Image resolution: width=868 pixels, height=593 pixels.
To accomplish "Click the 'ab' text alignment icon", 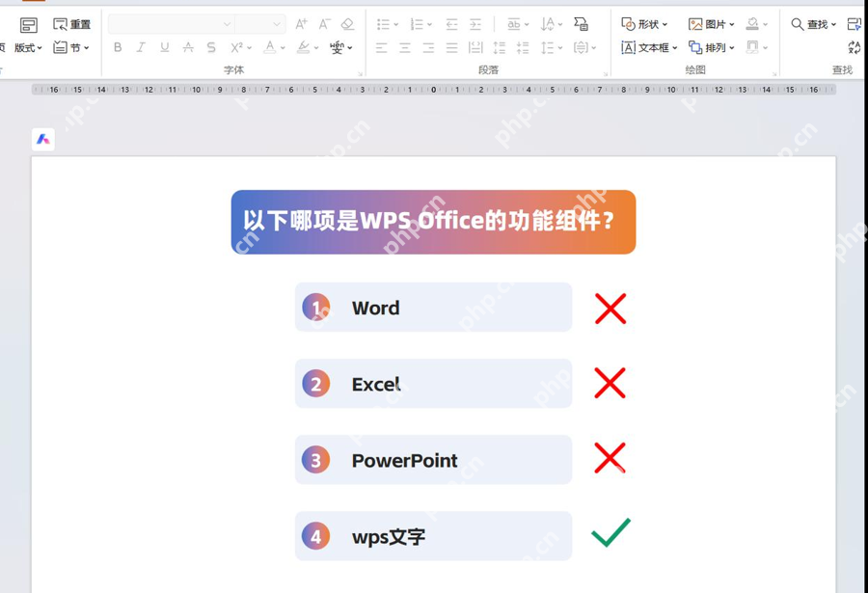I will (x=514, y=24).
